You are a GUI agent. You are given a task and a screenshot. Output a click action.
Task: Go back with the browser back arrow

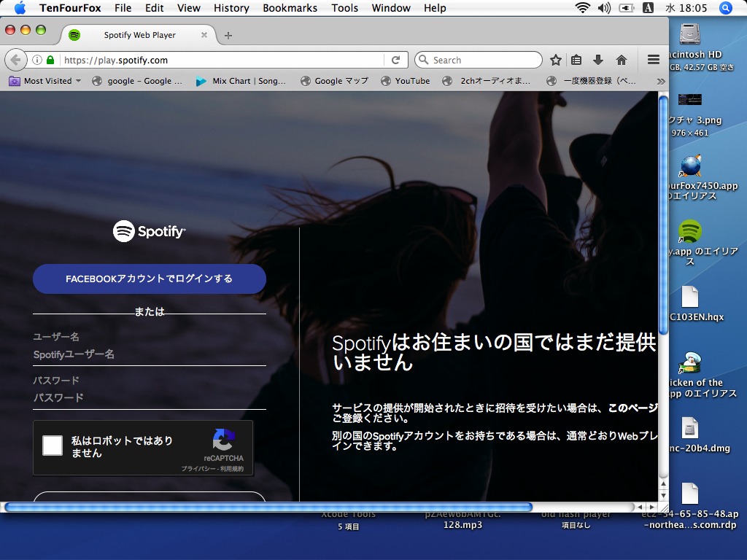tap(15, 60)
